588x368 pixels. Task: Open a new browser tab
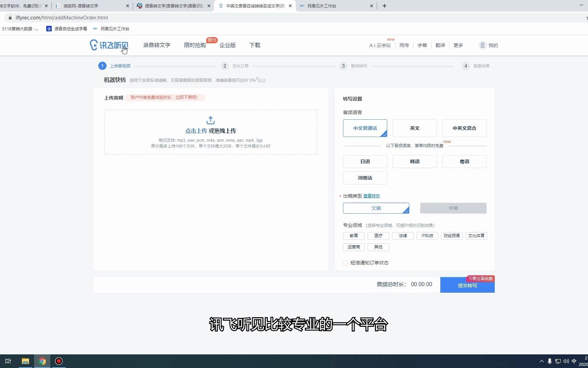click(385, 6)
